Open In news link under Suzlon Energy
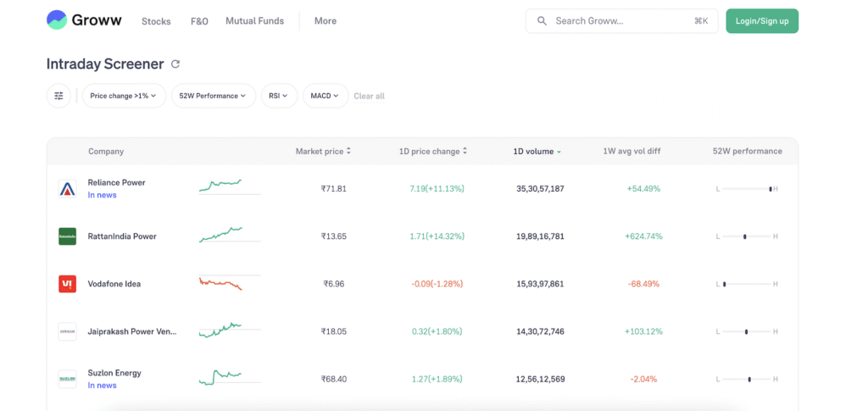Image resolution: width=868 pixels, height=411 pixels. coord(103,386)
